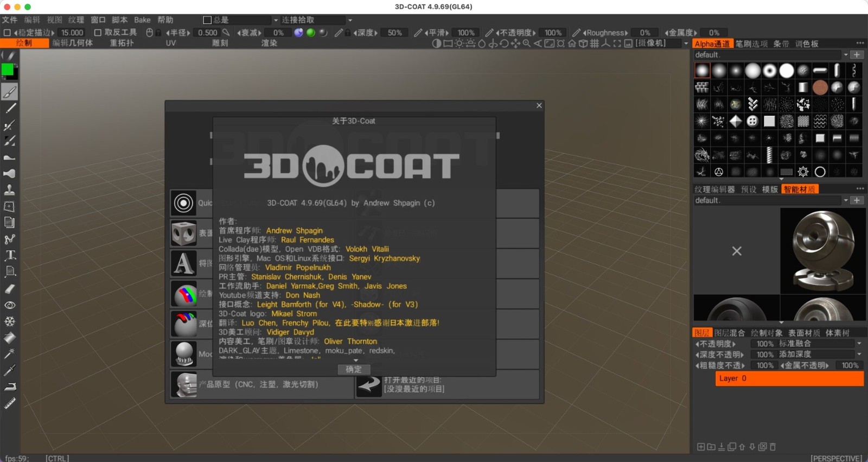This screenshot has width=868, height=462.
Task: Select the Clone stamp tool
Action: click(10, 190)
